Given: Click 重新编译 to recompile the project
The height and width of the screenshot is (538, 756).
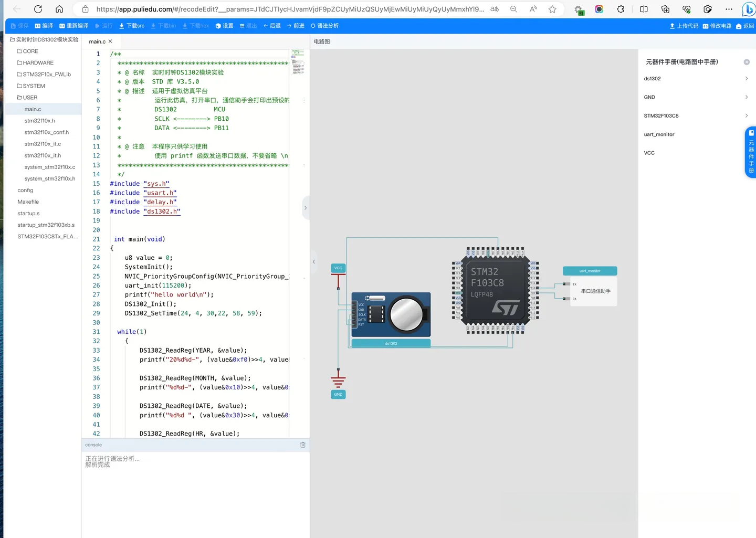Looking at the screenshot, I should (73, 26).
